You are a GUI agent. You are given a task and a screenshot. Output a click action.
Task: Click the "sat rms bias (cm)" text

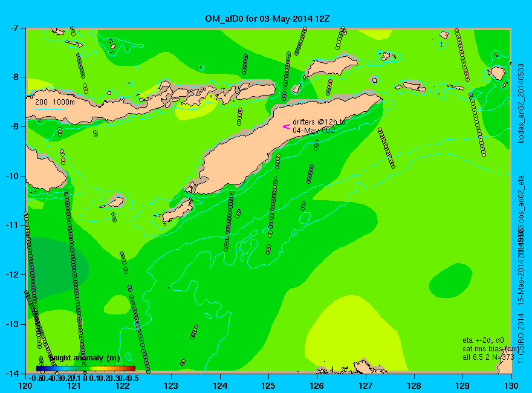click(x=490, y=349)
